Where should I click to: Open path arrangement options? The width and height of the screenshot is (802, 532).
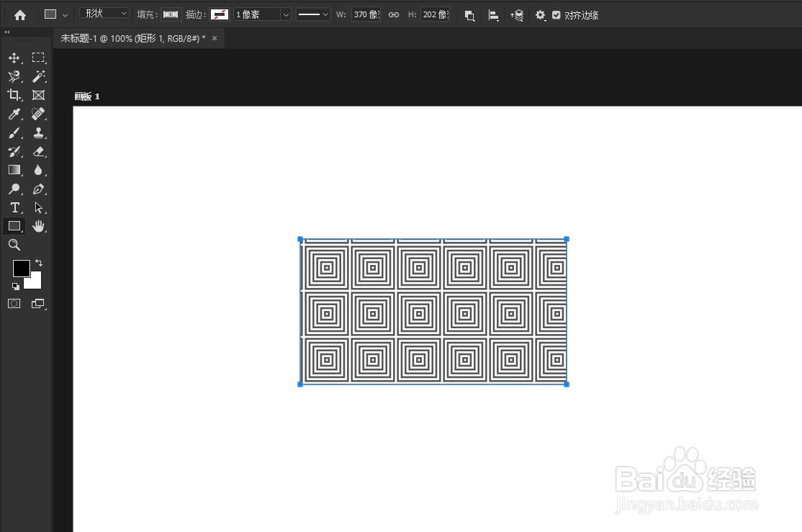(x=517, y=15)
